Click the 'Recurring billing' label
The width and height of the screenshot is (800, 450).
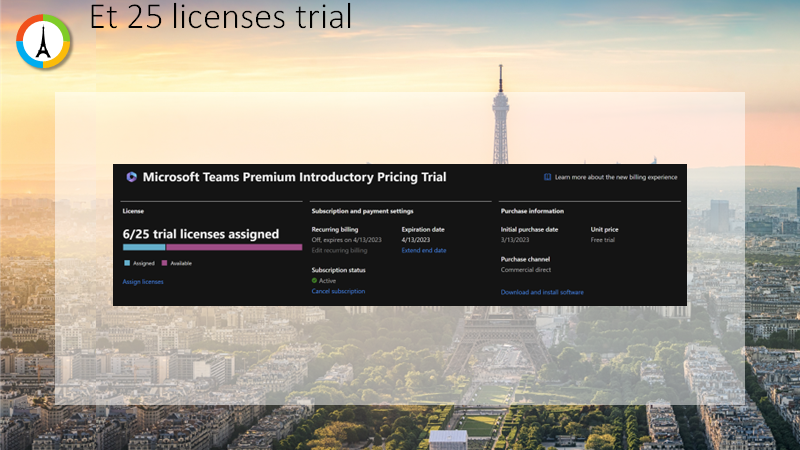(335, 230)
